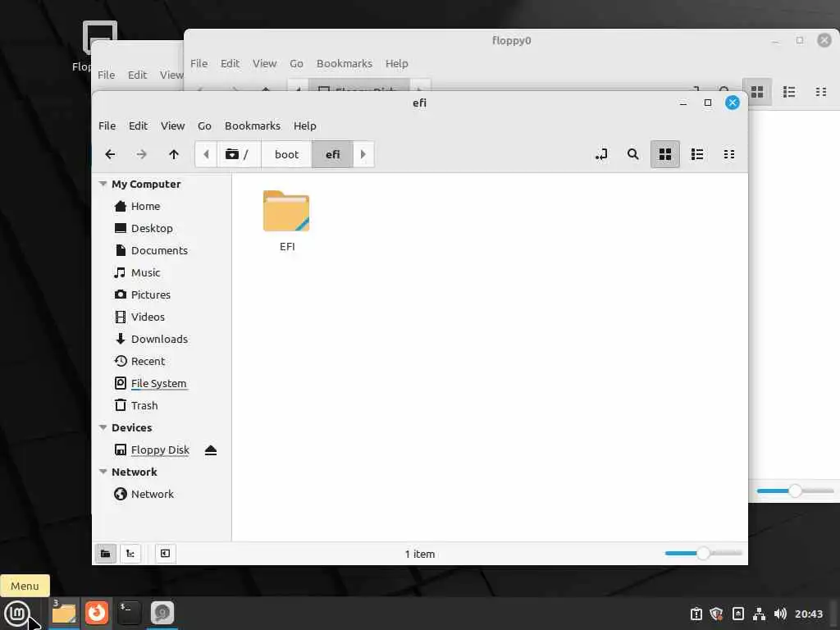
Task: Open the Files app in the taskbar
Action: click(64, 613)
